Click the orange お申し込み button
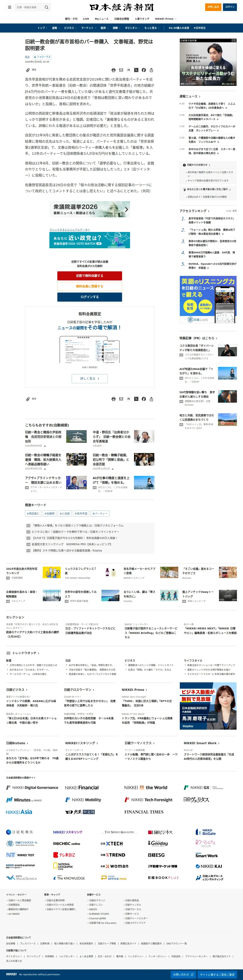Image resolution: width=243 pixels, height=980 pixels. click(x=213, y=7)
